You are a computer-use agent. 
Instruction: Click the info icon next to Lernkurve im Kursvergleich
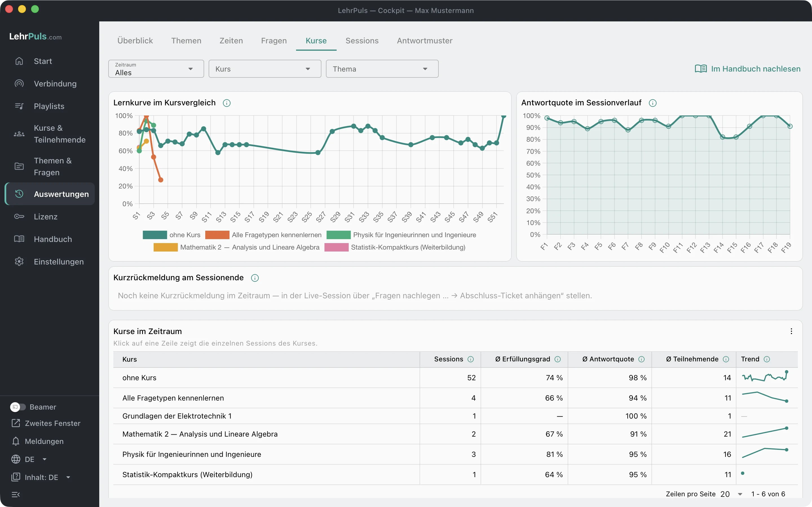coord(227,103)
